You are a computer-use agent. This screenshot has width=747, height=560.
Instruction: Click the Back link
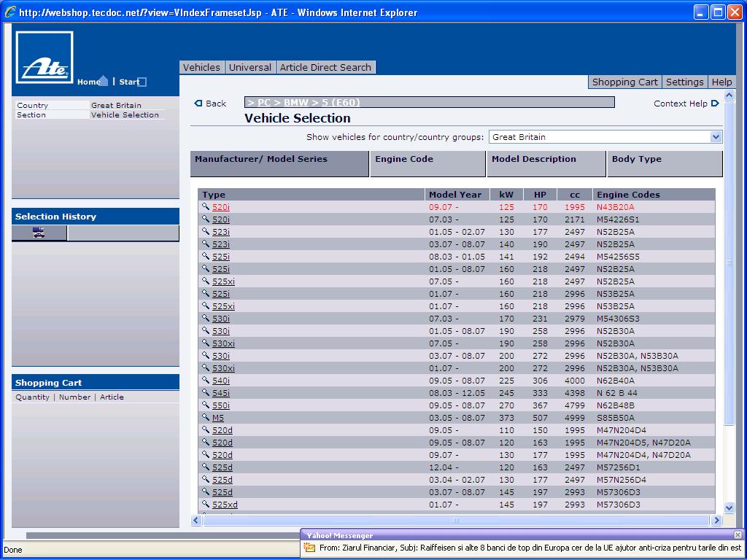pos(216,104)
